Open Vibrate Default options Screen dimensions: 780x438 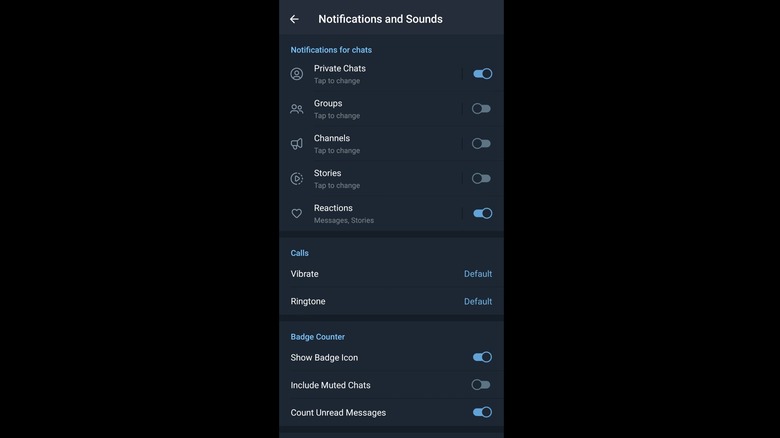point(477,274)
